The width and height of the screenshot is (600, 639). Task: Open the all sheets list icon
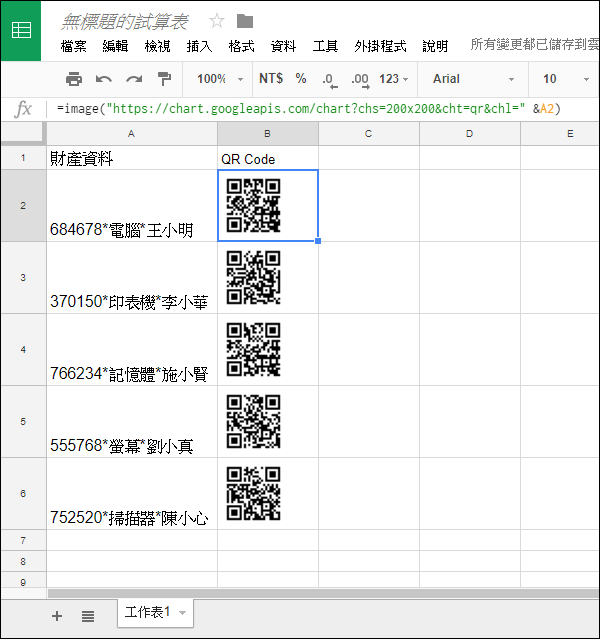coord(88,616)
